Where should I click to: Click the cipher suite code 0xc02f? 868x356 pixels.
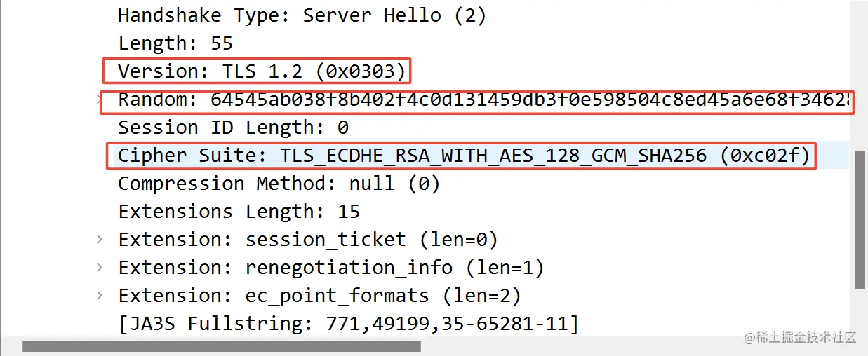coord(765,156)
